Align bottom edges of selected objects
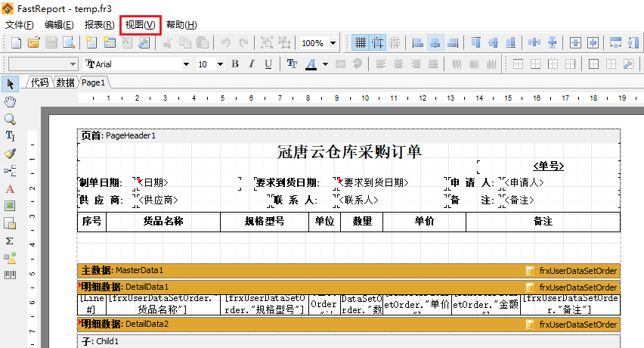This screenshot has width=644, height=348. [x=510, y=42]
